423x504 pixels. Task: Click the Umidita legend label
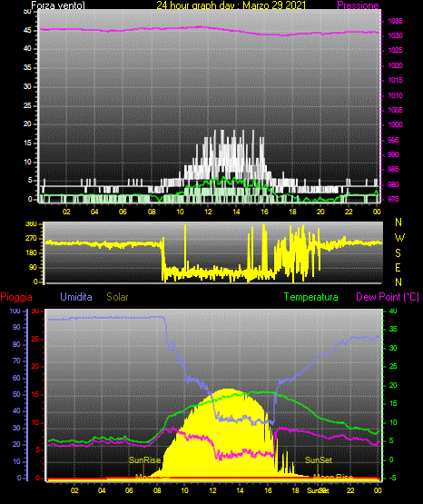click(x=76, y=297)
